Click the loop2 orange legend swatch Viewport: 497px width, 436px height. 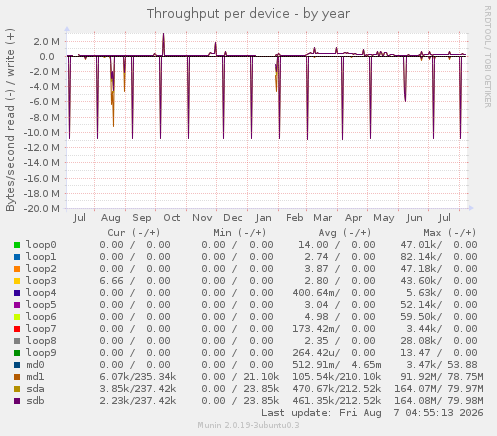(17, 269)
